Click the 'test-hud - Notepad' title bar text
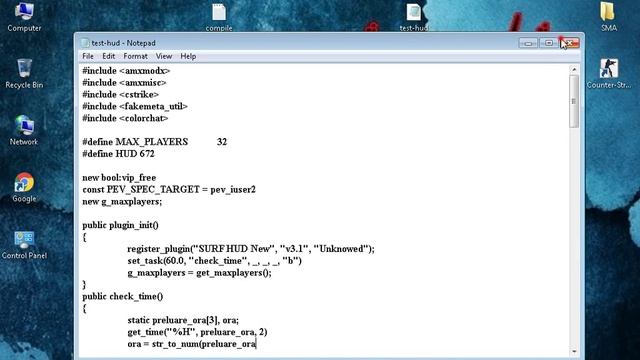 tap(123, 43)
